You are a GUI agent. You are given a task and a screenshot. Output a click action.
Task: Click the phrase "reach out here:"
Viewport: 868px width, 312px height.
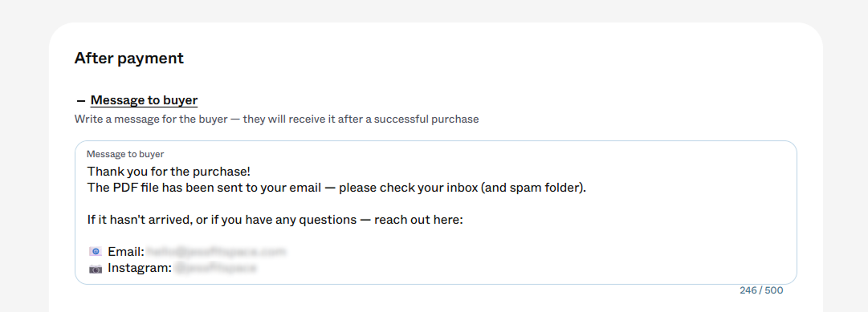click(418, 220)
